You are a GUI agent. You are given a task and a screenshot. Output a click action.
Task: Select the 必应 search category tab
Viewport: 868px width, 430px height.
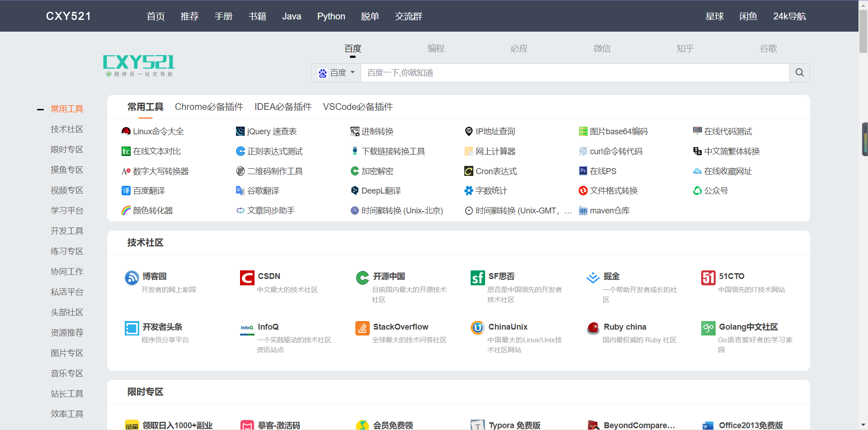pos(519,48)
